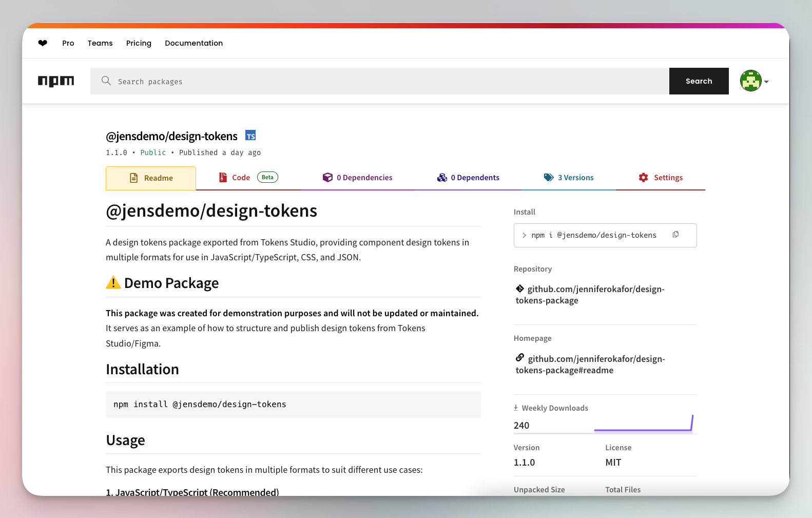Open the user avatar menu
The height and width of the screenshot is (518, 812).
click(x=751, y=81)
